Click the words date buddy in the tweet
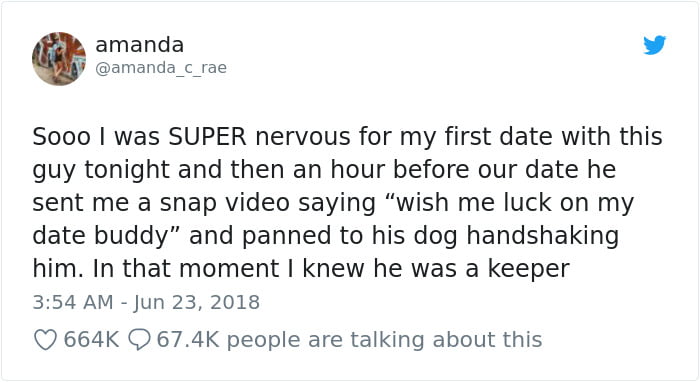This screenshot has width=700, height=382. click(x=100, y=236)
